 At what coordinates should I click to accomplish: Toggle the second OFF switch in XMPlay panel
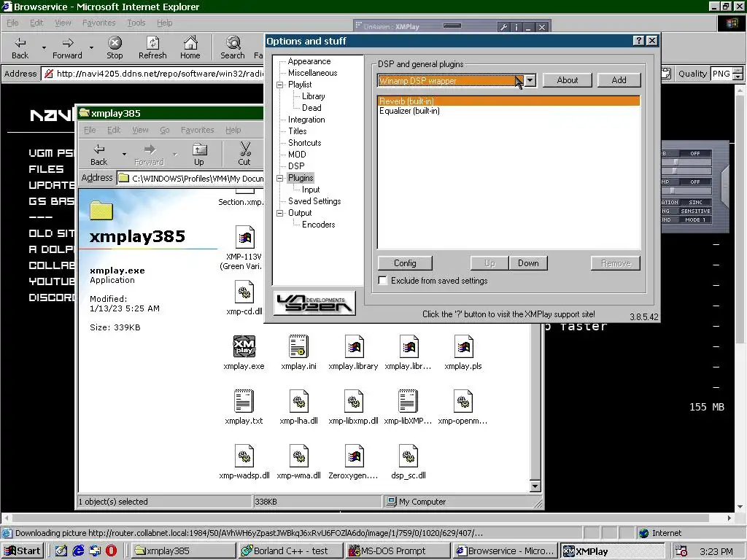coord(695,182)
